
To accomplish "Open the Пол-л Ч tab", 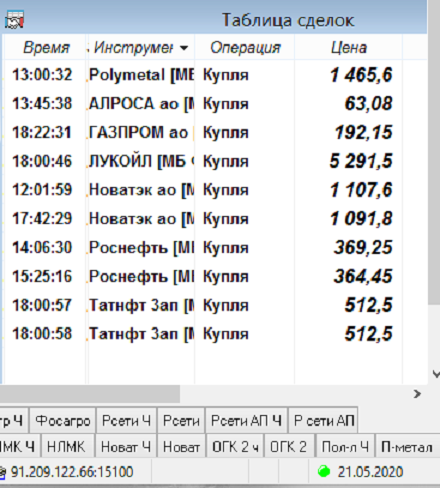I will point(345,447).
